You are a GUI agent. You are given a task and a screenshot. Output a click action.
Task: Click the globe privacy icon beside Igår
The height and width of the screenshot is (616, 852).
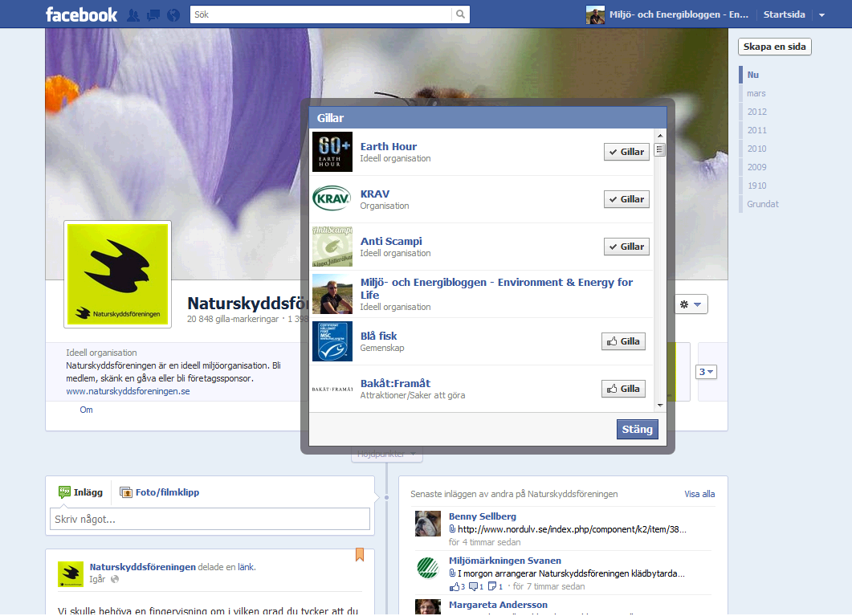[x=115, y=579]
